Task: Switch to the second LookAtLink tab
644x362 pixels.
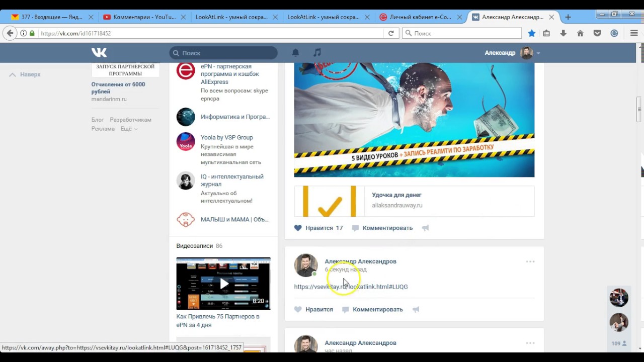Action: [324, 17]
